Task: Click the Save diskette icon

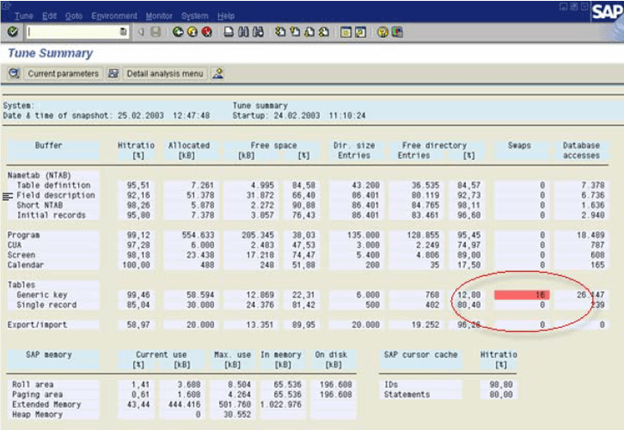Action: tap(156, 32)
